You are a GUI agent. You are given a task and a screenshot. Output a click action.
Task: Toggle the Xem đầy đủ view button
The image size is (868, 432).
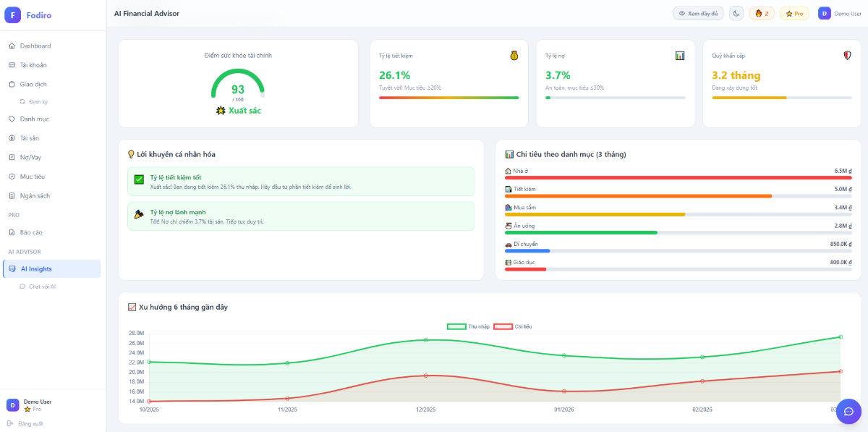[x=698, y=13]
